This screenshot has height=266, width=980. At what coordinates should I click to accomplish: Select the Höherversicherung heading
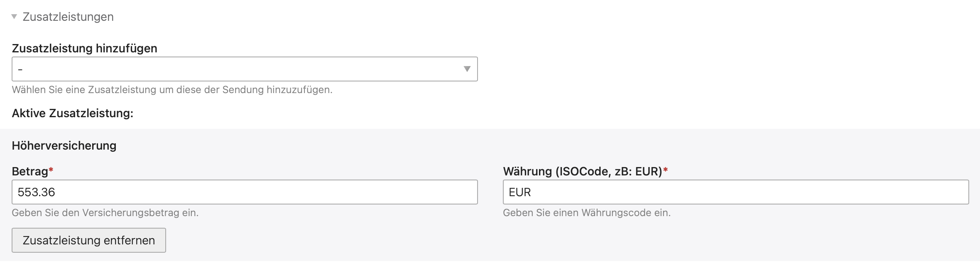coord(64,146)
